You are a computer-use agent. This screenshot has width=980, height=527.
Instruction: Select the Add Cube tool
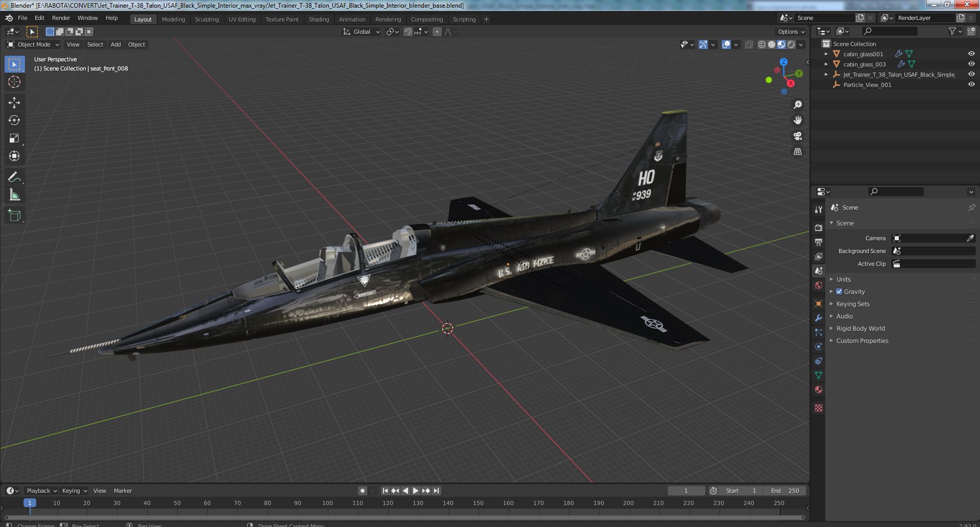coord(14,216)
